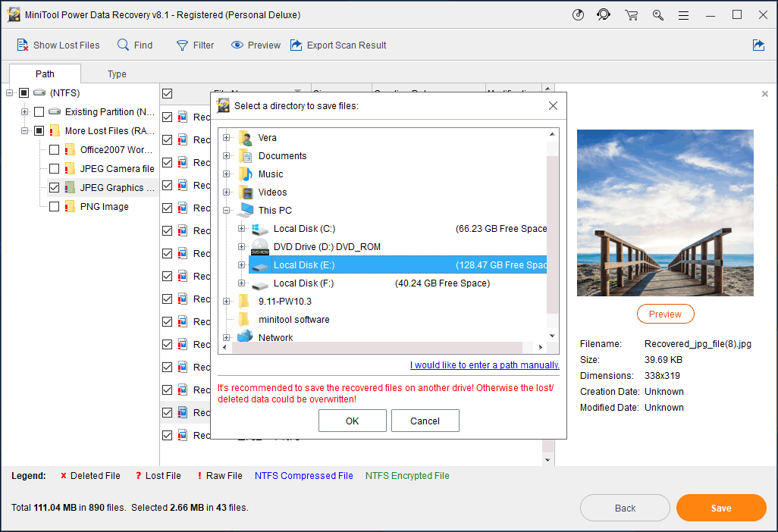Select Local Disk (F:) as destination
The width and height of the screenshot is (778, 532).
pos(303,283)
